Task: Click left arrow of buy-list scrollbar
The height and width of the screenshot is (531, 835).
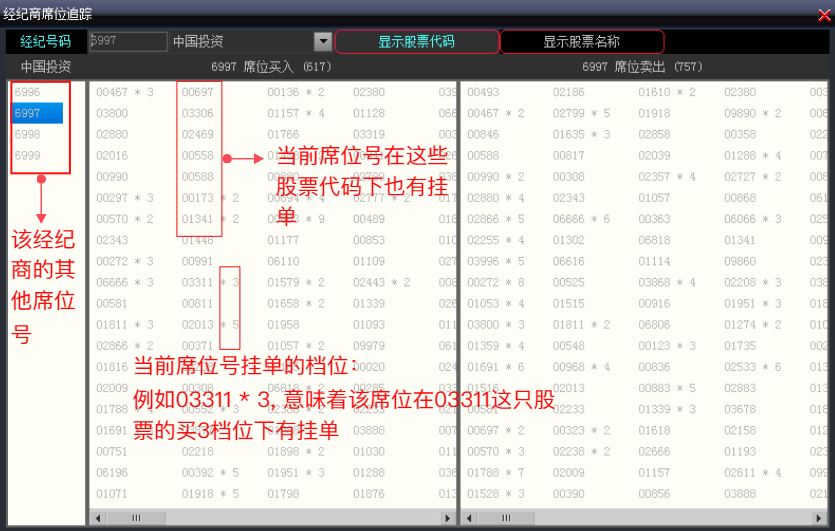Action: tap(97, 518)
